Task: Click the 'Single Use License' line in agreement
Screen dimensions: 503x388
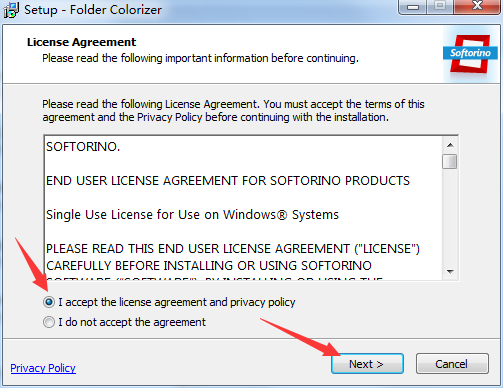Action: 192,215
